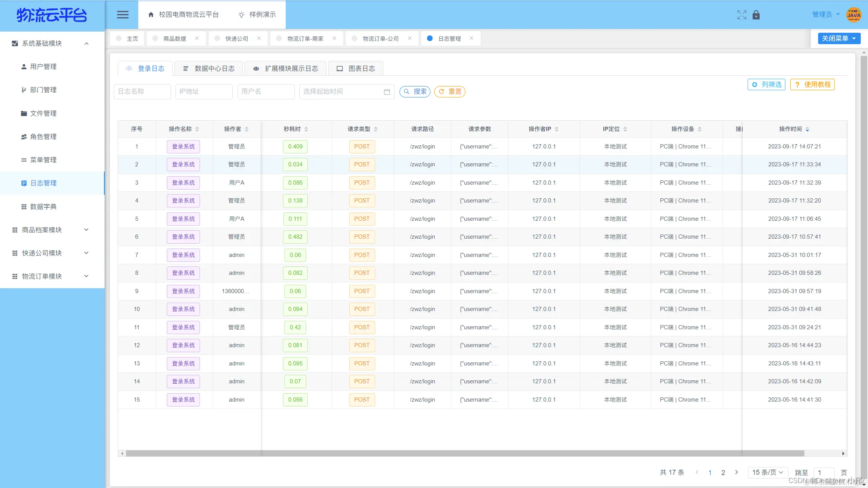Screen dimensions: 868x488
Task: Click the IP地址 input field
Action: click(x=204, y=92)
